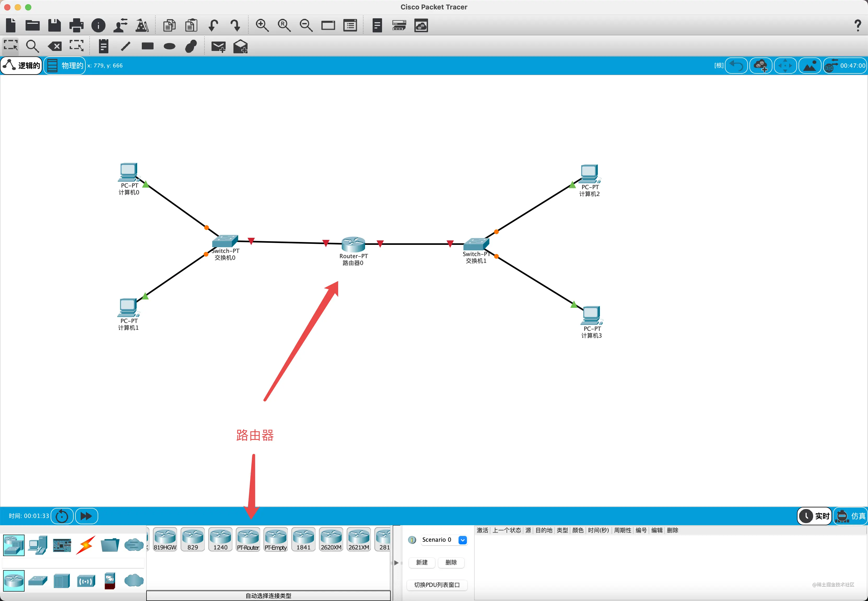Select the 计算机3 PC on the canvas
The height and width of the screenshot is (601, 868).
click(592, 316)
